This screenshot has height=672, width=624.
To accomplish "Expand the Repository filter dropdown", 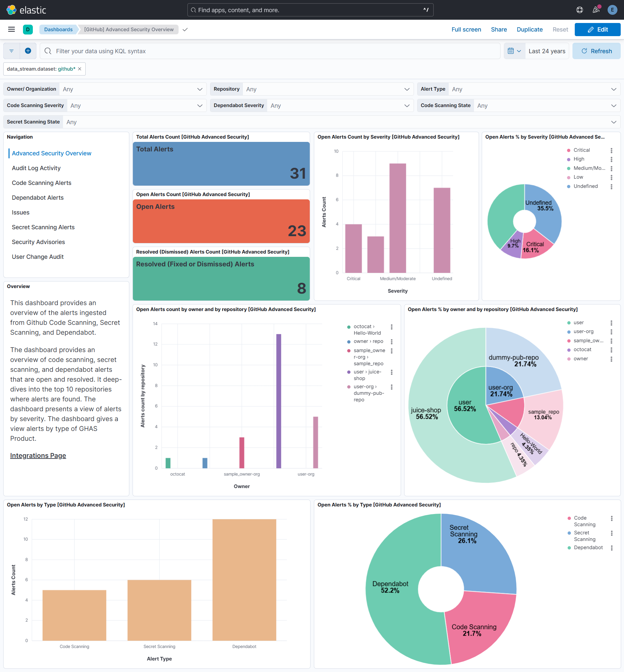I will [x=407, y=89].
